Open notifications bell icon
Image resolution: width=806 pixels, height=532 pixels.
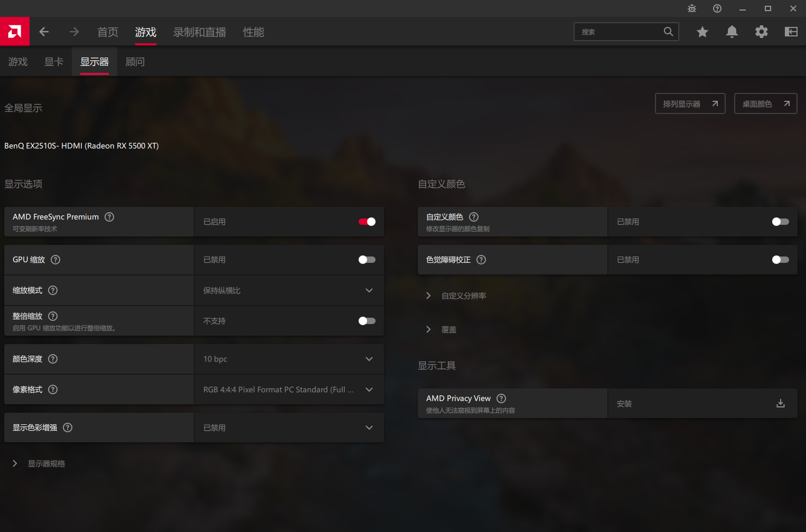pyautogui.click(x=732, y=32)
